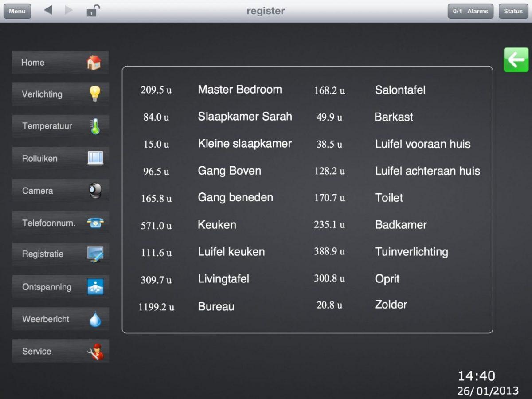532x399 pixels.
Task: Select the Keuken register entry
Action: [217, 225]
